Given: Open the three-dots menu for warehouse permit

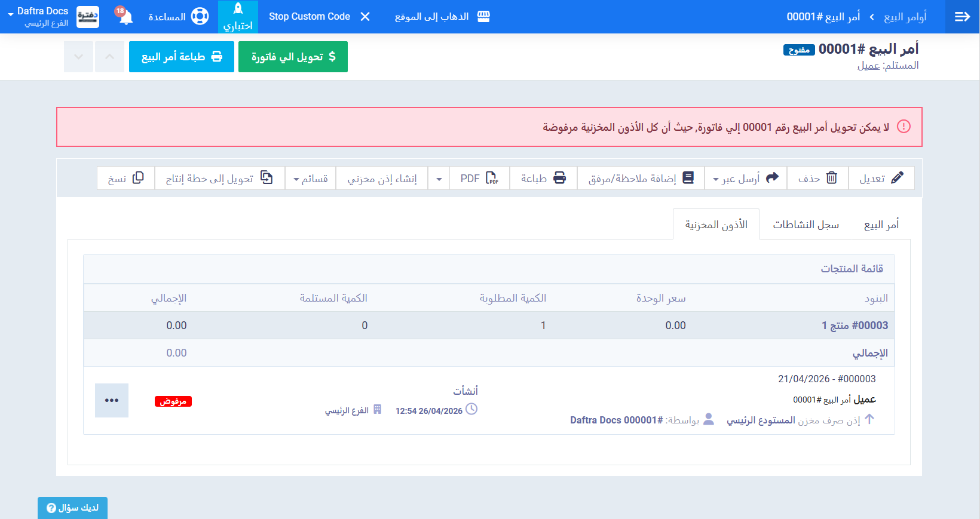Looking at the screenshot, I should [112, 400].
